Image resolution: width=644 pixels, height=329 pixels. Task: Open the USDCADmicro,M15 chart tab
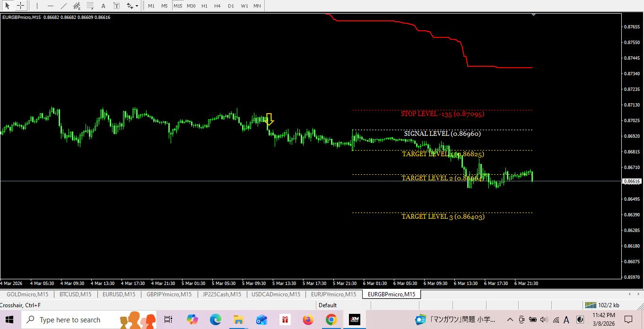tap(276, 294)
